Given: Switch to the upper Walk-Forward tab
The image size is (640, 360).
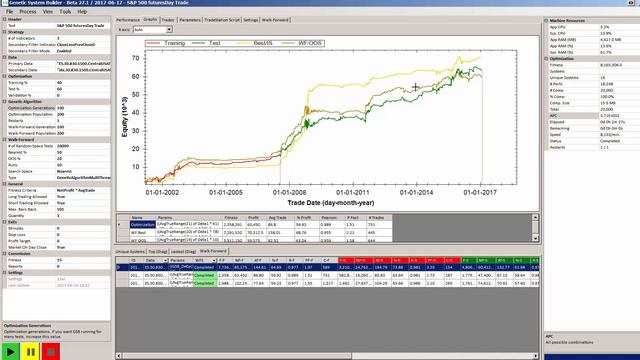Looking at the screenshot, I should tap(275, 20).
